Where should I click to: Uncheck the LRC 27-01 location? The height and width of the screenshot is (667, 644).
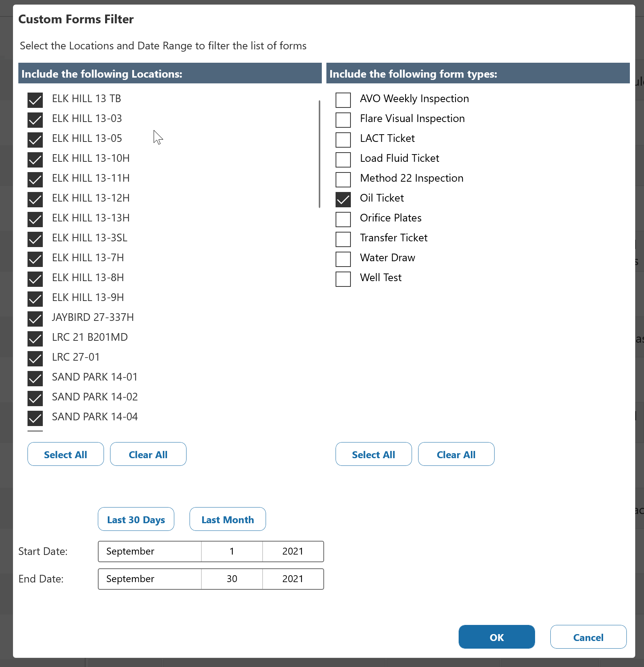coord(35,358)
